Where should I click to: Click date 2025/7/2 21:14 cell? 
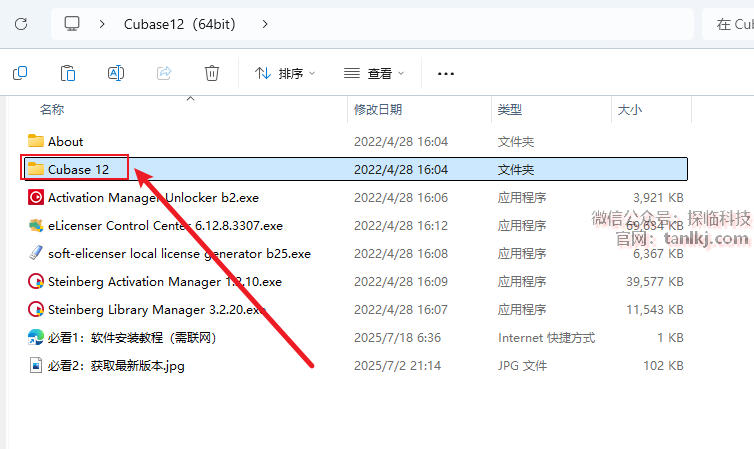point(397,365)
